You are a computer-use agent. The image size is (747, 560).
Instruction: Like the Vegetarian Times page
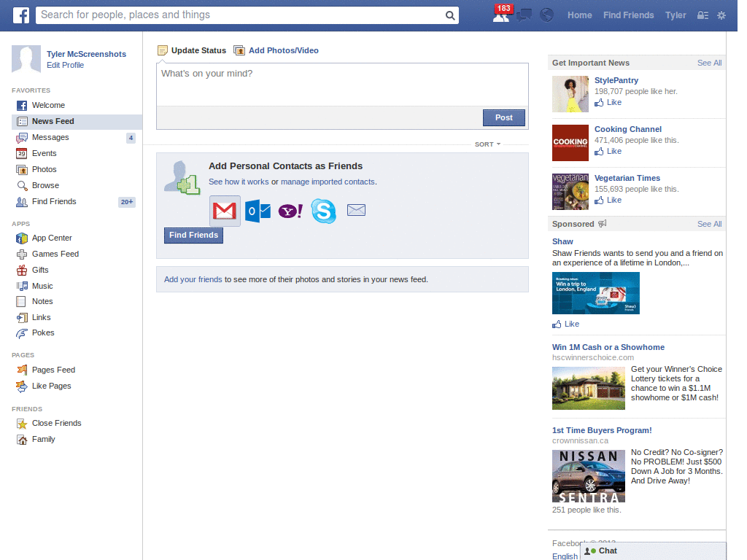(608, 201)
